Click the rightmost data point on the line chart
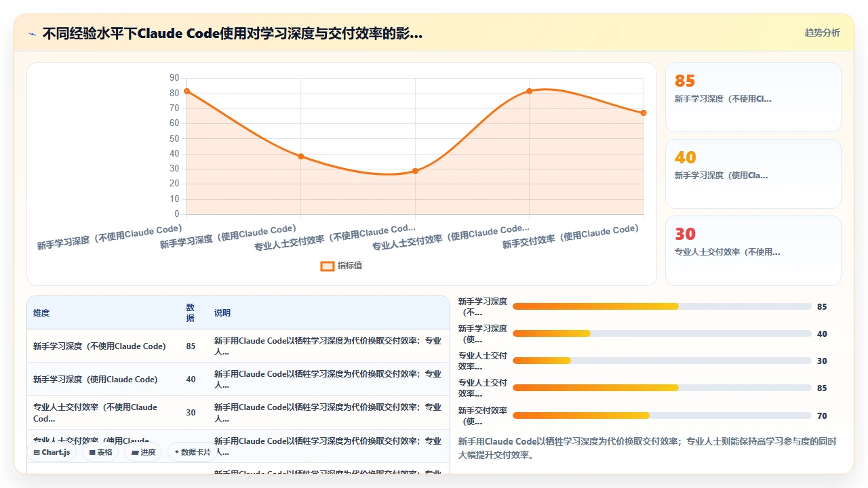Image resolution: width=868 pixels, height=488 pixels. [x=644, y=113]
